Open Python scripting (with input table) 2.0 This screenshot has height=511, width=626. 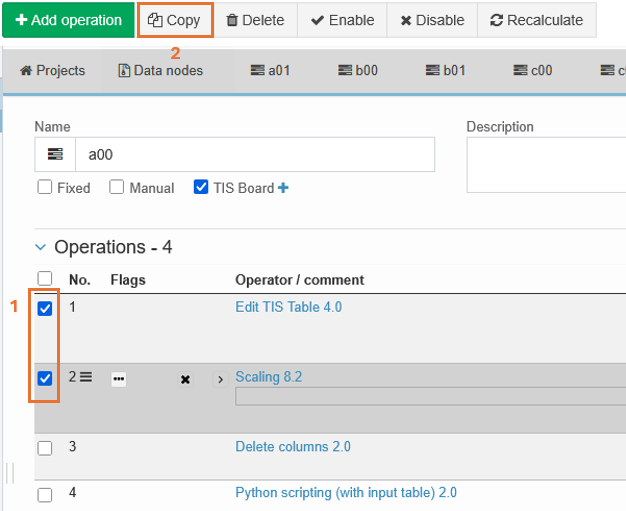pos(346,493)
